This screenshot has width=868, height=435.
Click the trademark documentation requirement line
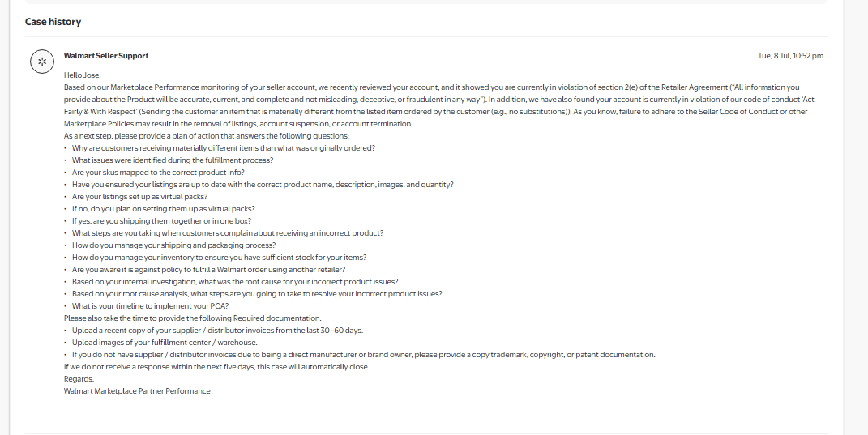tap(363, 355)
